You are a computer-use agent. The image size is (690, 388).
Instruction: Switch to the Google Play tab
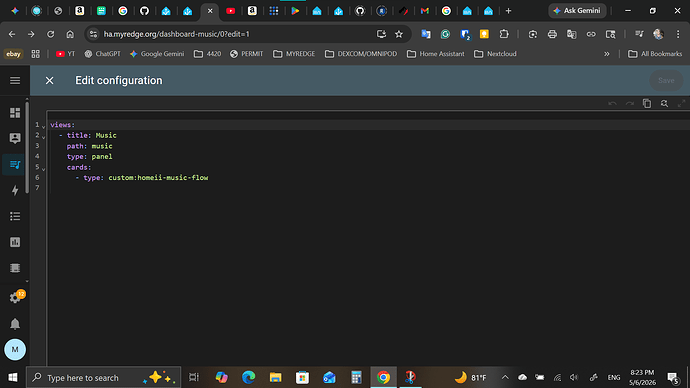[x=295, y=11]
